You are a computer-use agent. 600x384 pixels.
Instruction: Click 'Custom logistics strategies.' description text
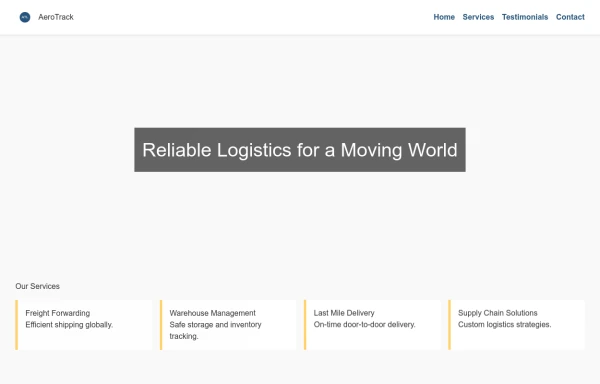505,325
